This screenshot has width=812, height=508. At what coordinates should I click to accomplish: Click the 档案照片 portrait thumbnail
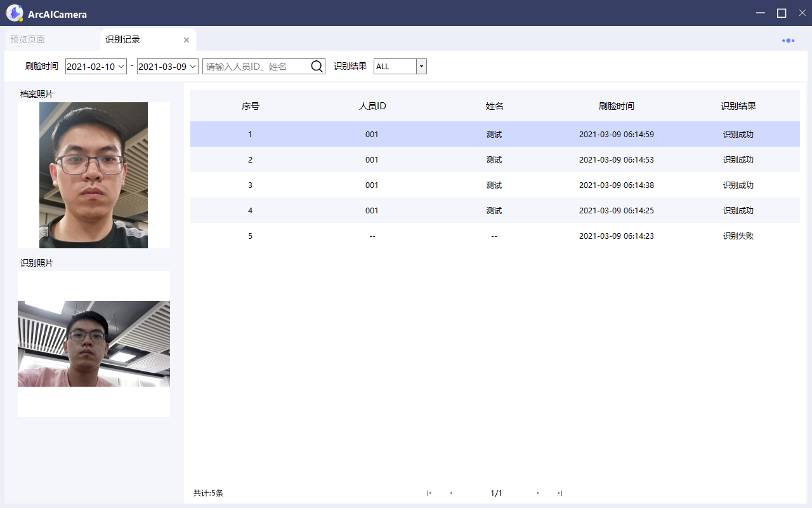93,175
